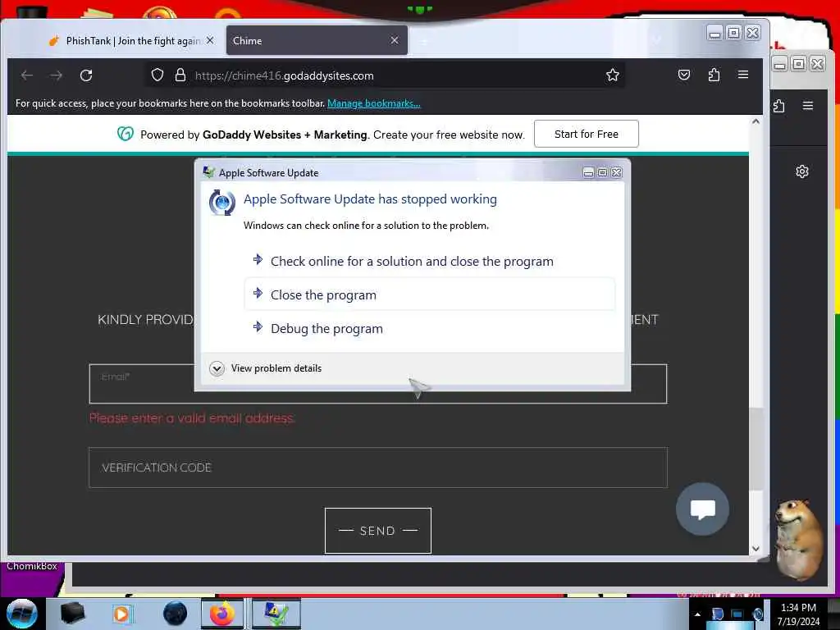Switch to the Apple Software Update taskbar item
Image resolution: width=840 pixels, height=630 pixels.
(276, 614)
